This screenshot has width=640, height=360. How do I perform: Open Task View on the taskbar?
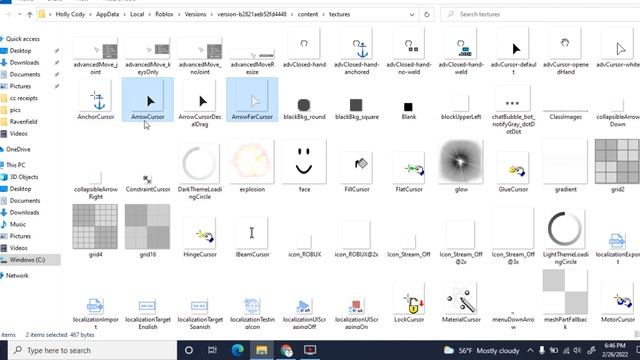(212, 350)
